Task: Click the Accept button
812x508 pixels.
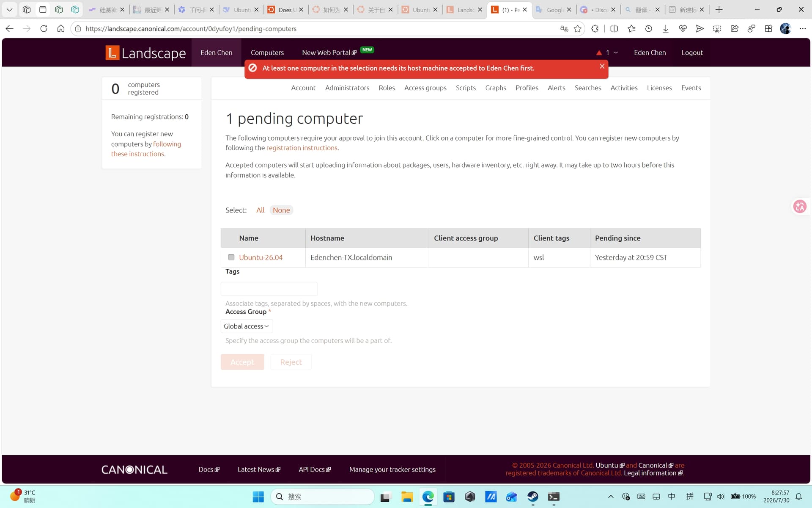Action: point(242,362)
